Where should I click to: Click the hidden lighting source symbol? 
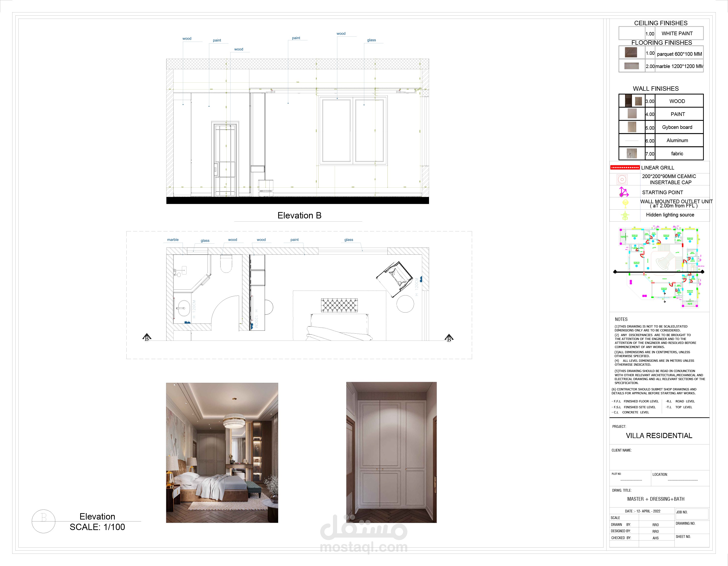click(x=625, y=215)
